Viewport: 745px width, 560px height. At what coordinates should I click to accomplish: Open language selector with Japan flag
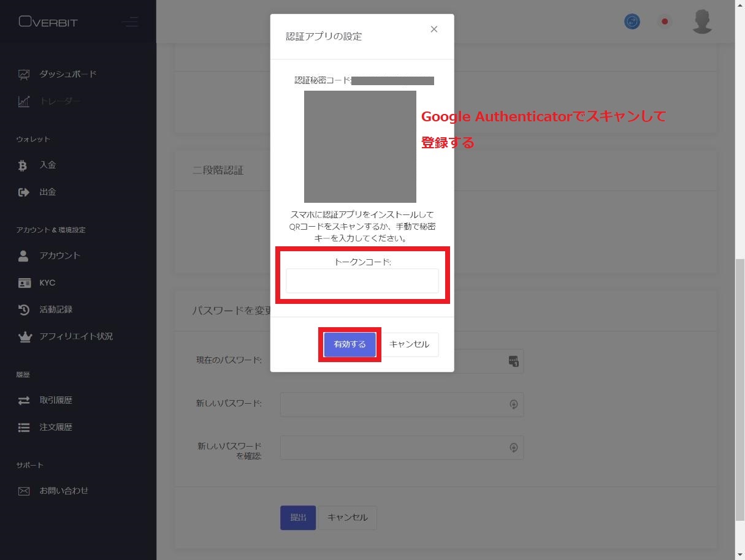click(x=664, y=22)
